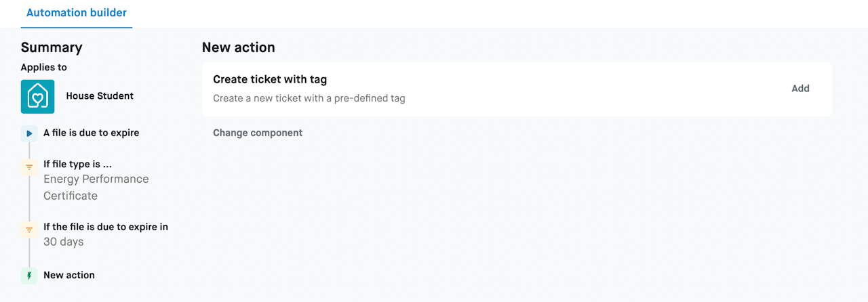Click the filter icon beside expiry condition
Image resolution: width=868 pixels, height=302 pixels.
click(29, 230)
